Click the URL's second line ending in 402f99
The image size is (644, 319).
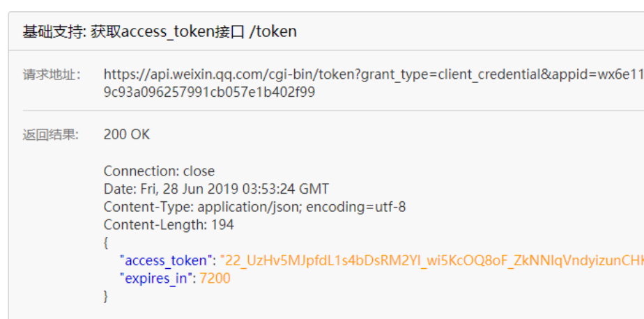coord(209,92)
